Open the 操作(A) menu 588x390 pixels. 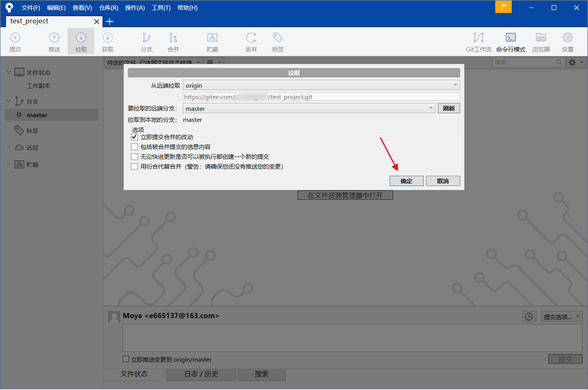(135, 8)
